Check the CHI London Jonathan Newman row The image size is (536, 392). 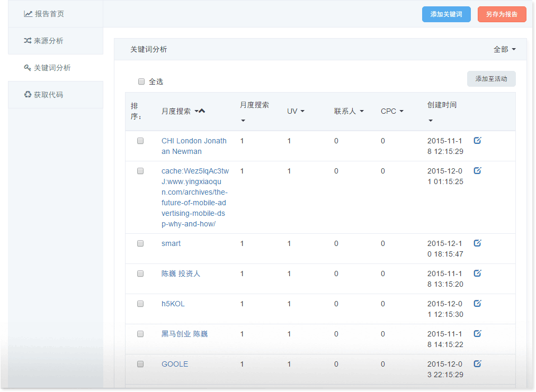[x=140, y=141]
